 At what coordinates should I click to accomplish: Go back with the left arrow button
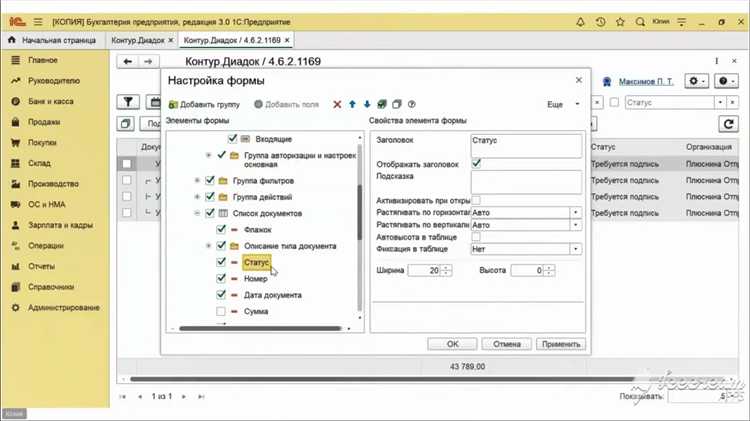(x=127, y=61)
